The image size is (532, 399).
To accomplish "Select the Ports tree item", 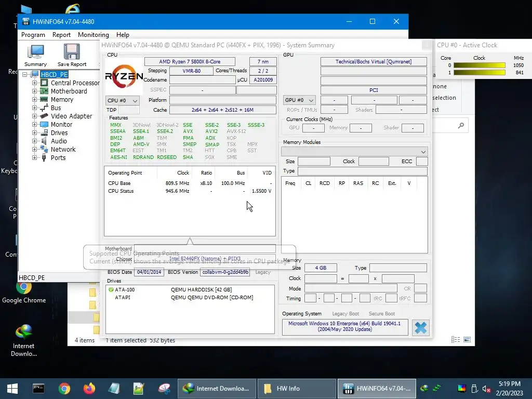I will [58, 158].
